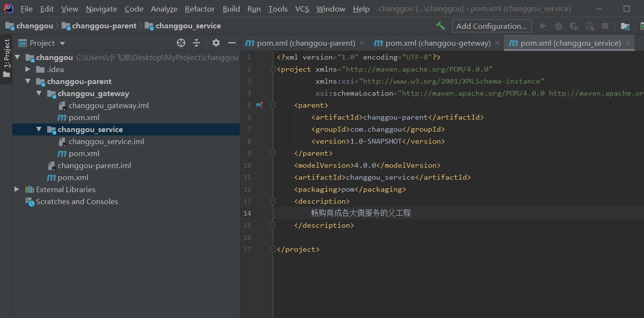Select changgou-parent.iml file
The image size is (644, 318).
pyautogui.click(x=94, y=165)
